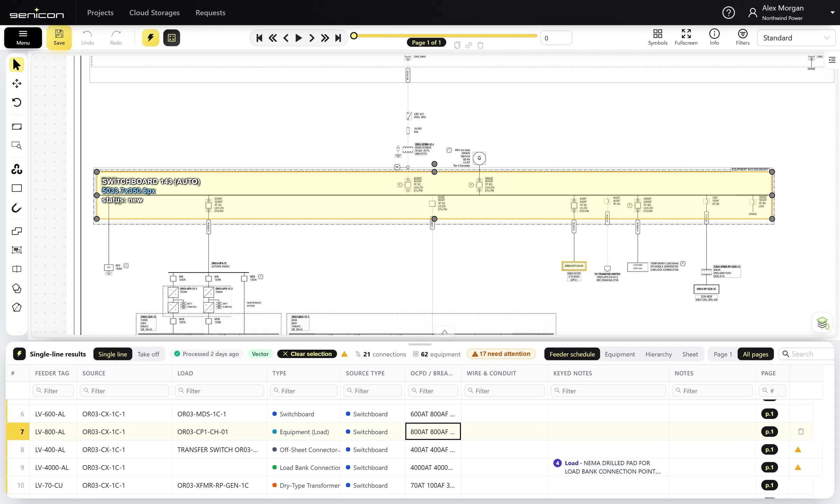The height and width of the screenshot is (504, 840).
Task: Select the zoom-to-region tool
Action: [16, 145]
